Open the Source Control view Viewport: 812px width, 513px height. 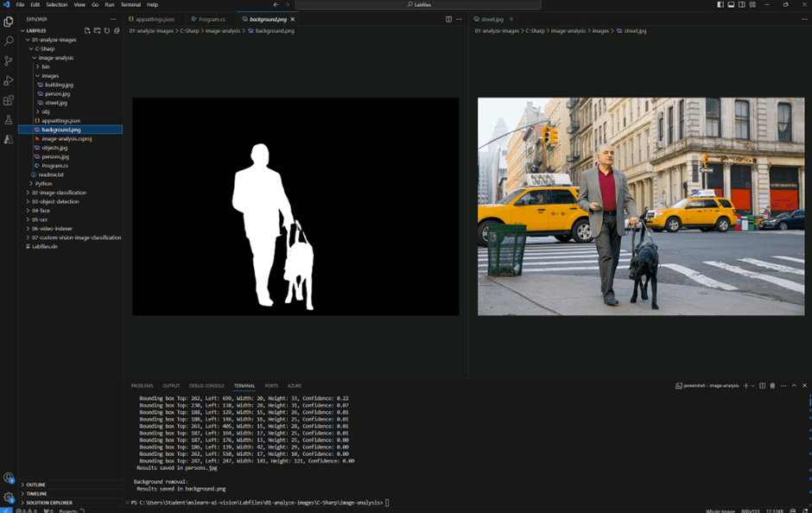[9, 60]
